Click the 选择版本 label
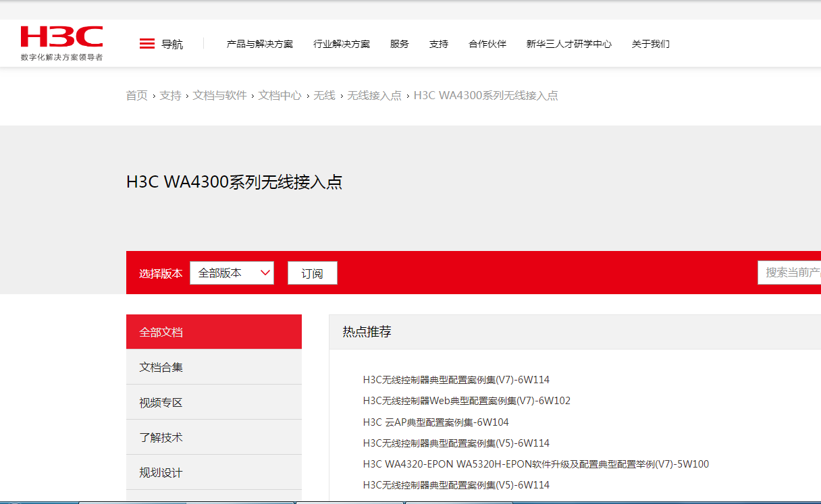Viewport: 821px width, 504px height. (161, 273)
